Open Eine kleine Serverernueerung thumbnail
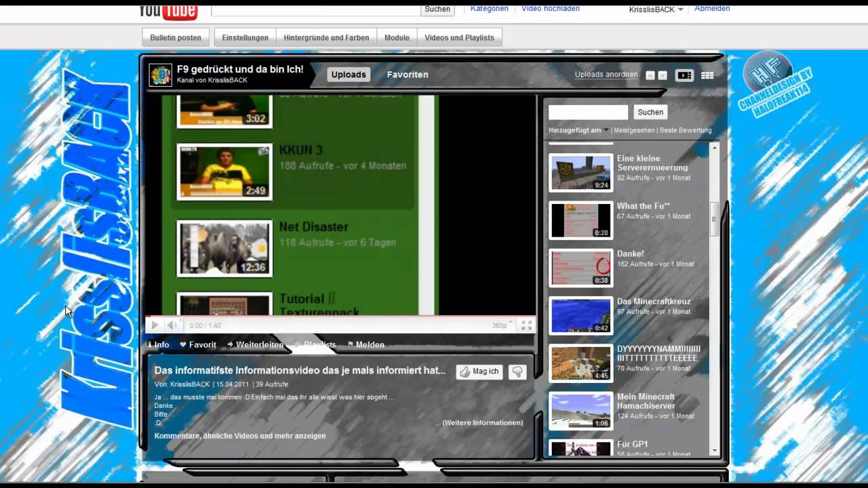The image size is (868, 488). click(580, 173)
